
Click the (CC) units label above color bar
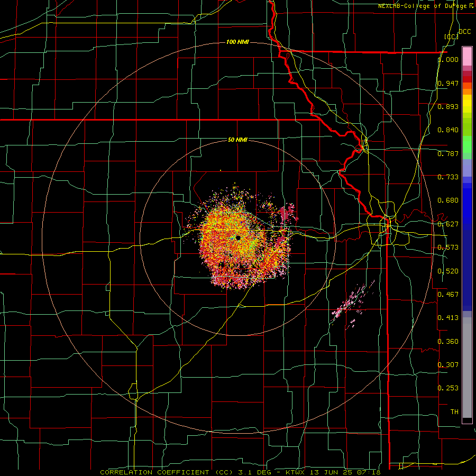pos(452,36)
